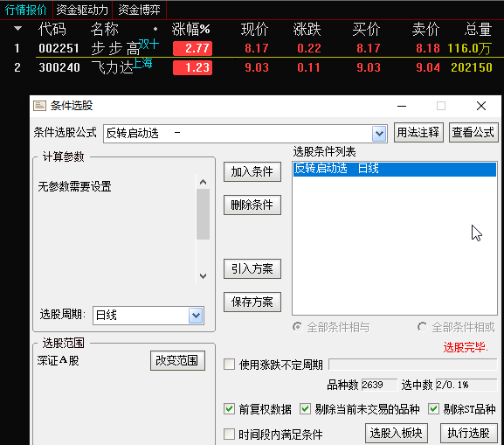
Task: Sort by 买价 column header
Action: pyautogui.click(x=367, y=29)
